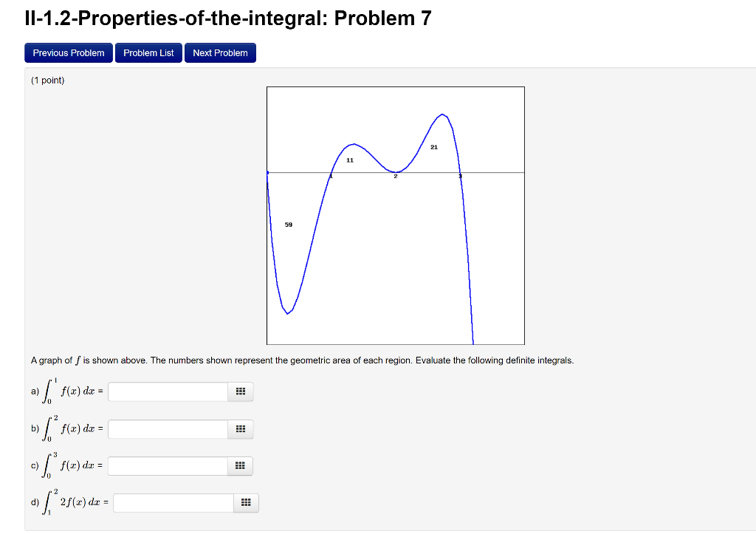Open the equation editor keypad for part d

click(x=246, y=503)
